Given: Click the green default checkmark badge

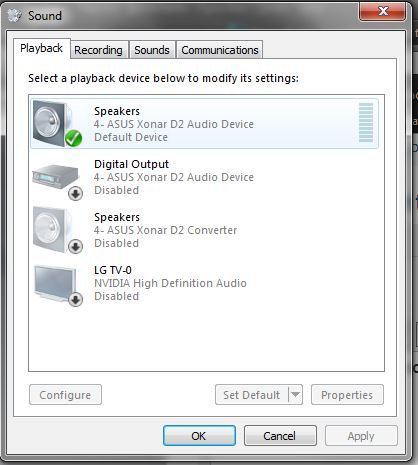Looking at the screenshot, I should tap(73, 138).
